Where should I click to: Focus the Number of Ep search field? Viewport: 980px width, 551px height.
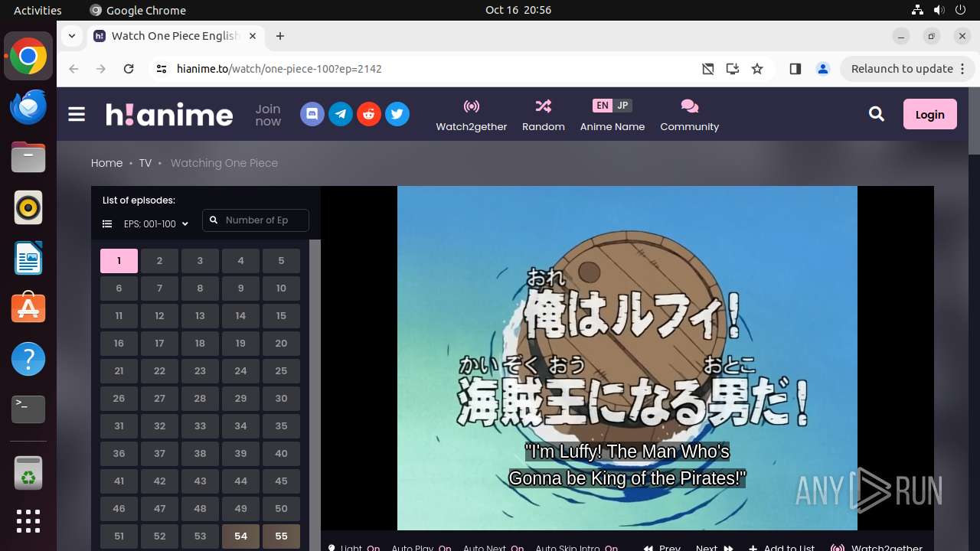point(256,220)
